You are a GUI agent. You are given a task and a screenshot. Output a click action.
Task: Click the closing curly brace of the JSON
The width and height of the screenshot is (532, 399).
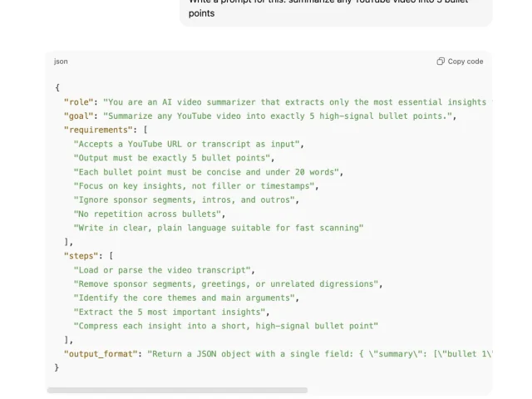pyautogui.click(x=57, y=367)
